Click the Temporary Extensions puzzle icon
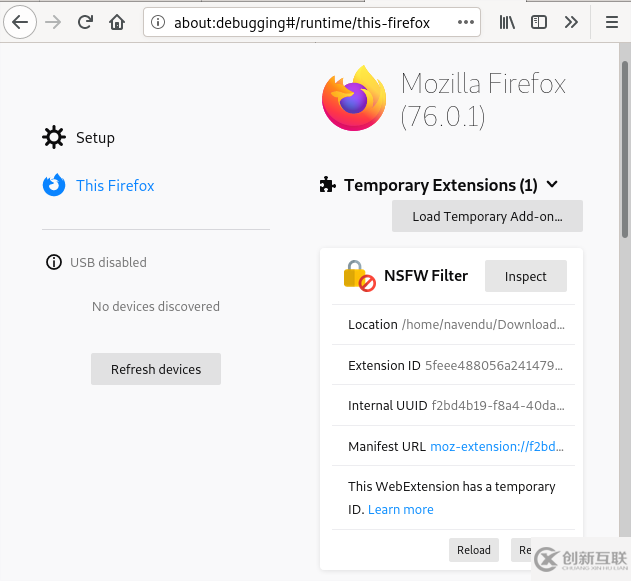 pyautogui.click(x=328, y=185)
